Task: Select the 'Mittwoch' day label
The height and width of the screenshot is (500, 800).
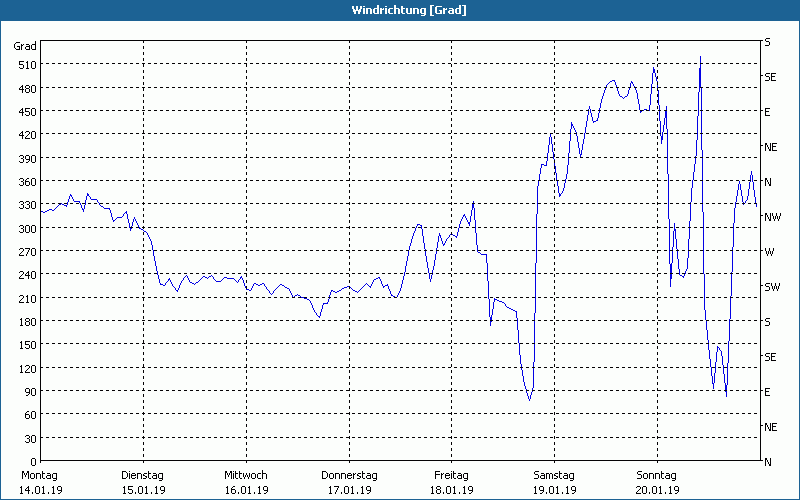Action: (246, 476)
